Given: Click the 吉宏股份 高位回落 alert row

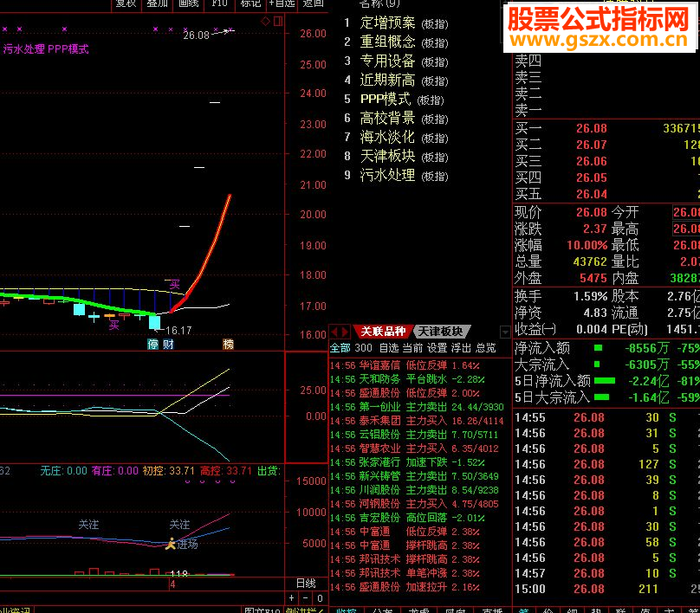Looking at the screenshot, I should [x=407, y=519].
